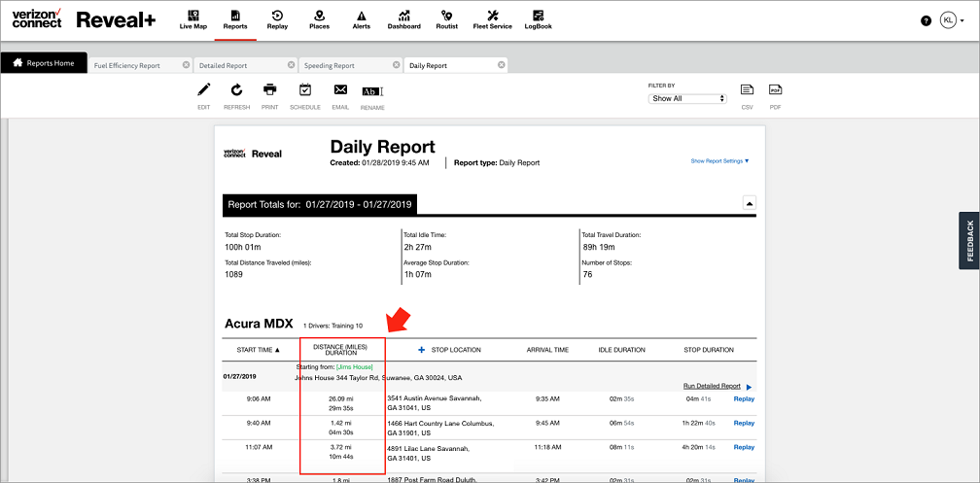Export the report as CSV
The width and height of the screenshot is (980, 483).
(747, 96)
